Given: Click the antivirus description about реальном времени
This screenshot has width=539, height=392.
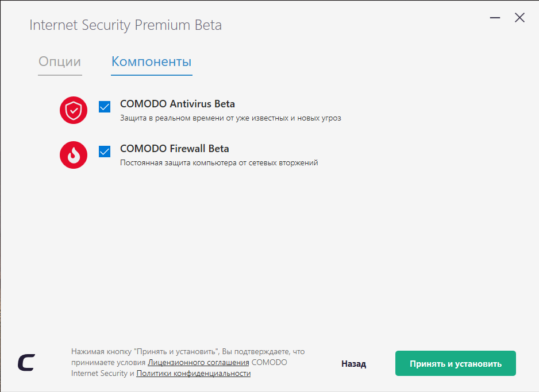Looking at the screenshot, I should [230, 118].
